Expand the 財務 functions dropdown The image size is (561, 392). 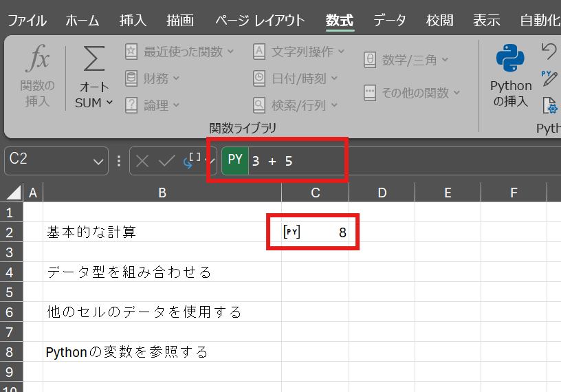153,78
